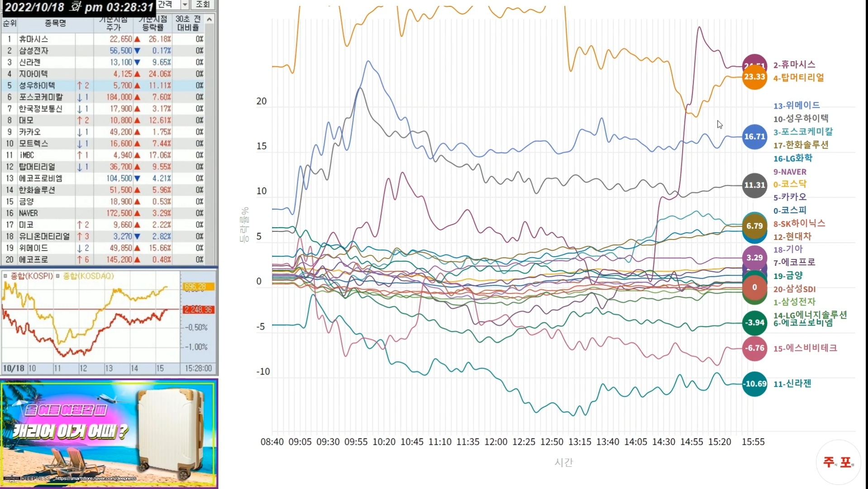Click the -3.94 green value bubble
The image size is (868, 489).
click(754, 323)
